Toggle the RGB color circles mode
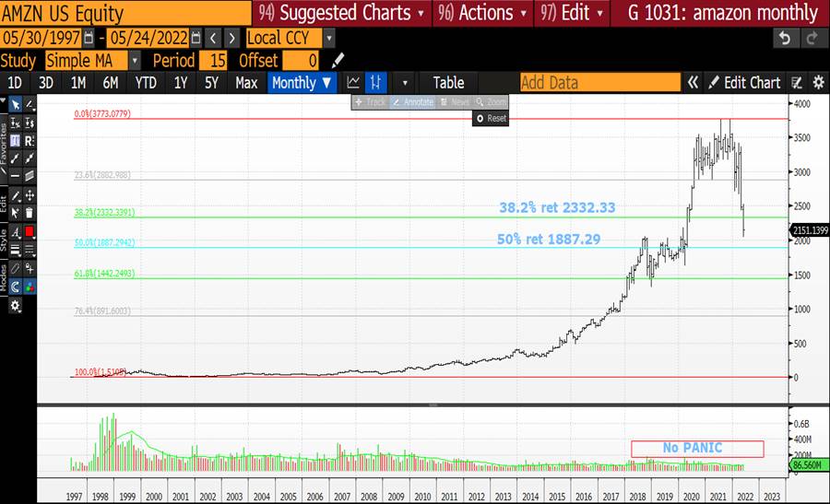This screenshot has width=830, height=504. tap(30, 287)
